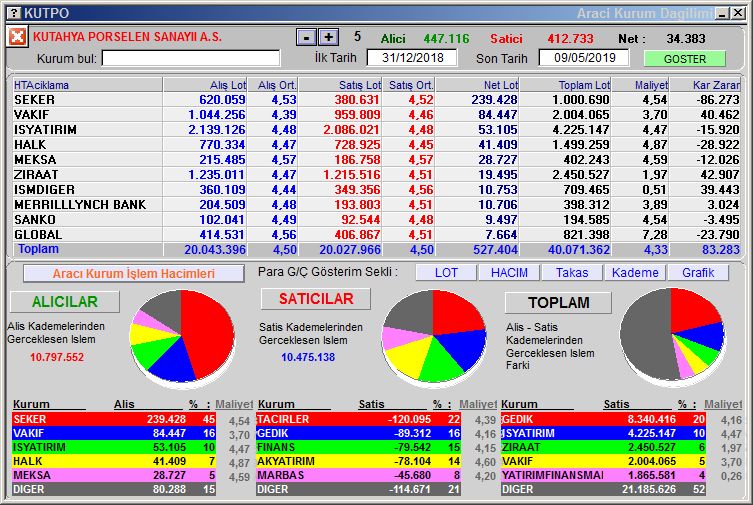Click the red TACIRLER seller legend row
Viewport: 753px width, 505px height.
click(x=359, y=419)
